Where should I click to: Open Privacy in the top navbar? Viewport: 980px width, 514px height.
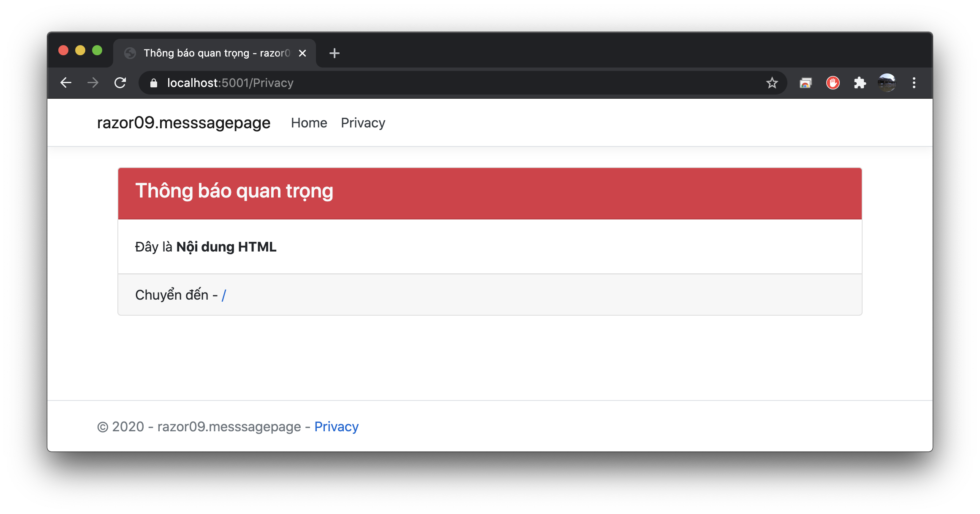coord(363,123)
